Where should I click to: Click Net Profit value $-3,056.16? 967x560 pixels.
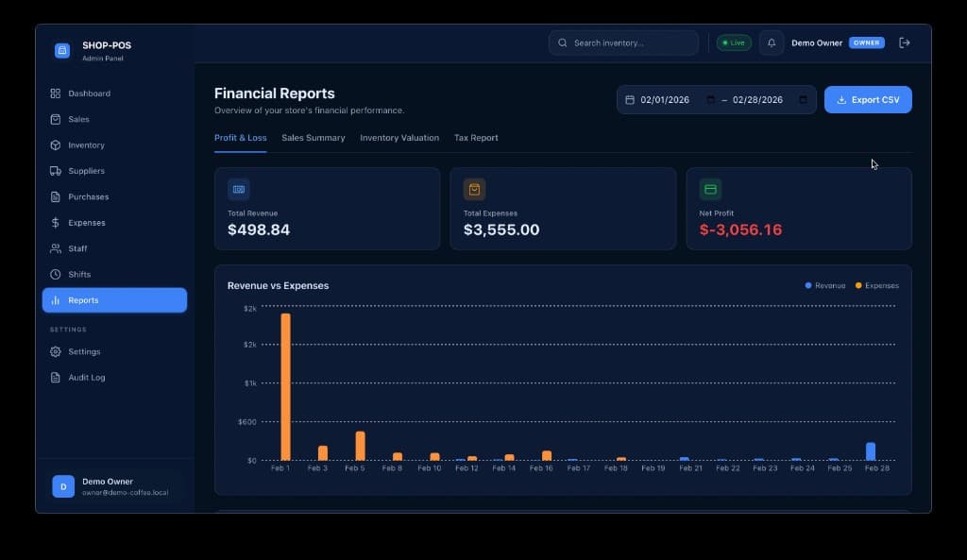(740, 229)
